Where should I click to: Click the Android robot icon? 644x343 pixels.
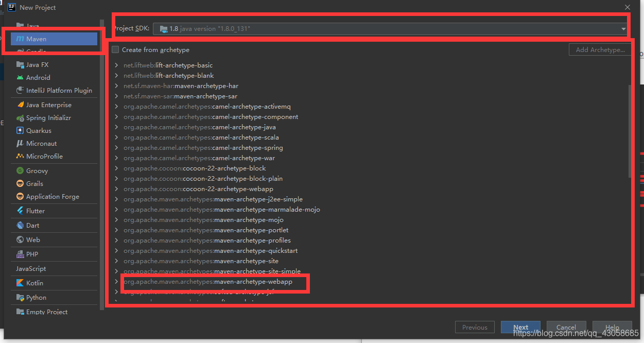[x=20, y=78]
